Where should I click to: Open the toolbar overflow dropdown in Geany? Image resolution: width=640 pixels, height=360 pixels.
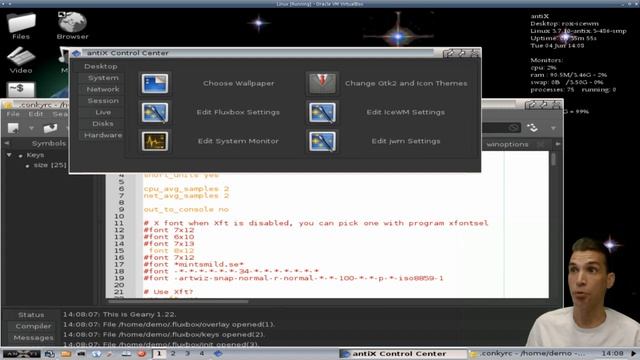553,128
